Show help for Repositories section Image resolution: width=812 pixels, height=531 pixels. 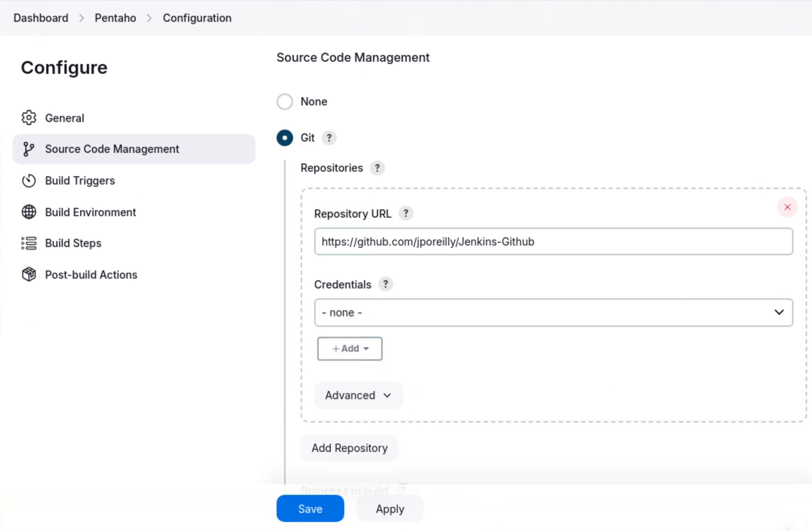377,168
